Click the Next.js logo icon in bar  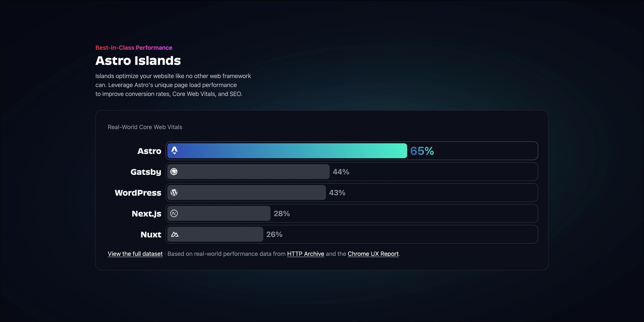pos(174,213)
